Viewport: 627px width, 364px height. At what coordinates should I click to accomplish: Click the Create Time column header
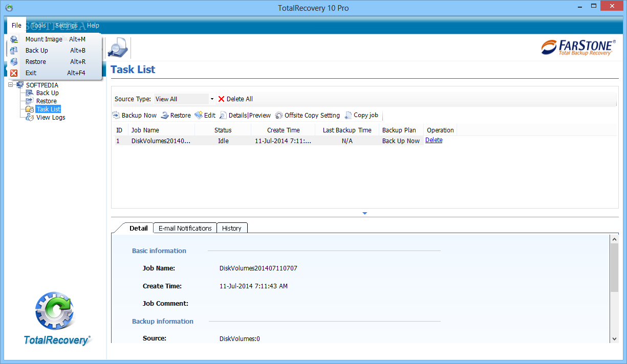point(284,130)
